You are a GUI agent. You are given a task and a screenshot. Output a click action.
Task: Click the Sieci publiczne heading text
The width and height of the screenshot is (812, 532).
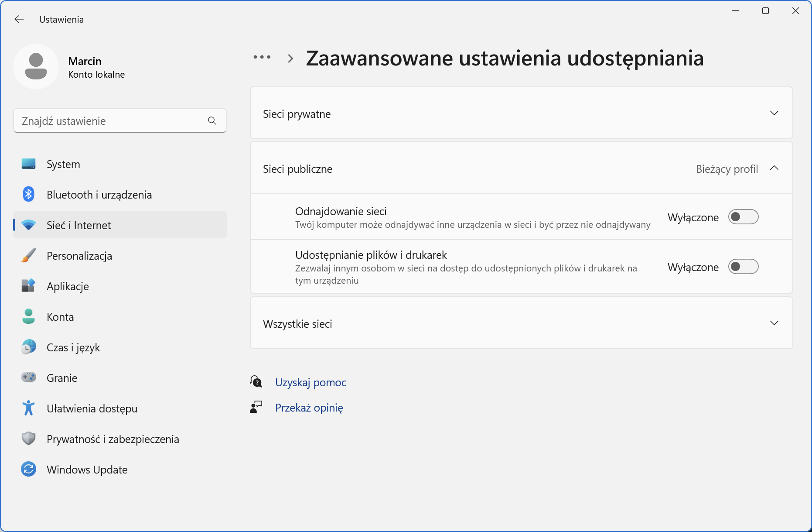297,169
